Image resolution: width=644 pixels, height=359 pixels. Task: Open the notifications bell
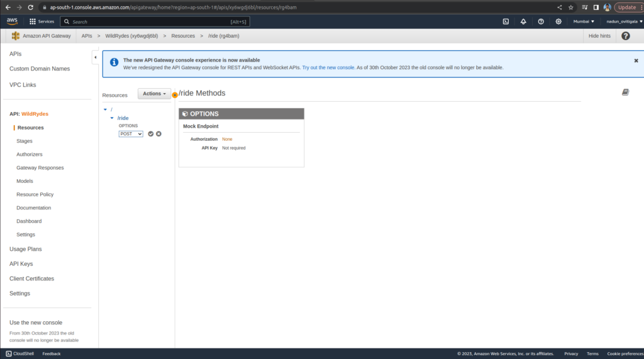523,21
